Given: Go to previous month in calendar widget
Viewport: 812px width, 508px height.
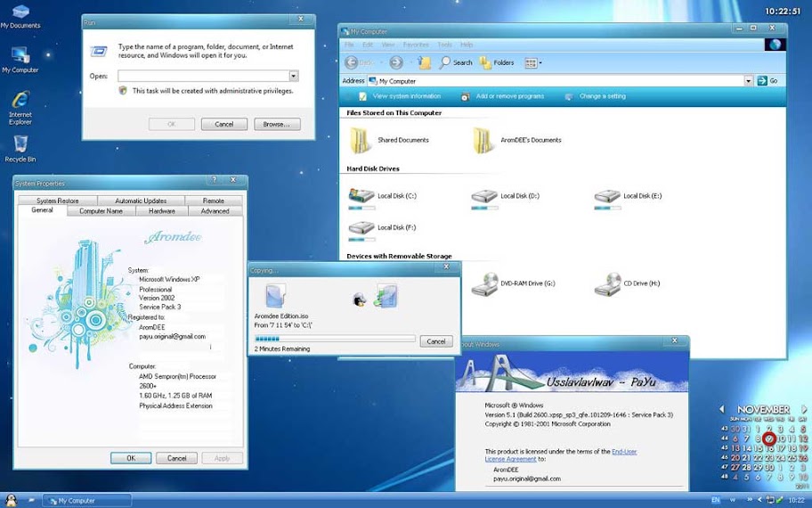Looking at the screenshot, I should pyautogui.click(x=722, y=409).
